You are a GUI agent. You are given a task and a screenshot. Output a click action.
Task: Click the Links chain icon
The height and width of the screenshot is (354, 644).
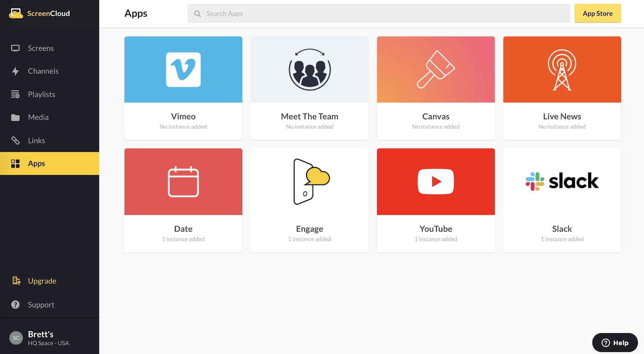point(15,141)
